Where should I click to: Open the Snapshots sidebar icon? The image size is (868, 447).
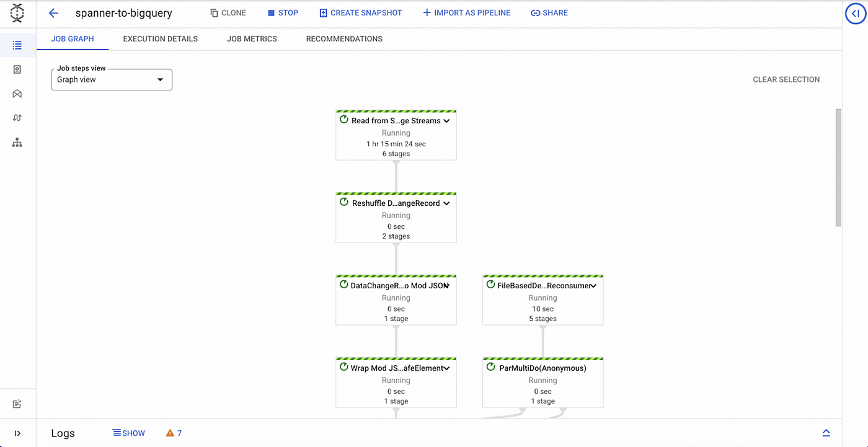17,69
